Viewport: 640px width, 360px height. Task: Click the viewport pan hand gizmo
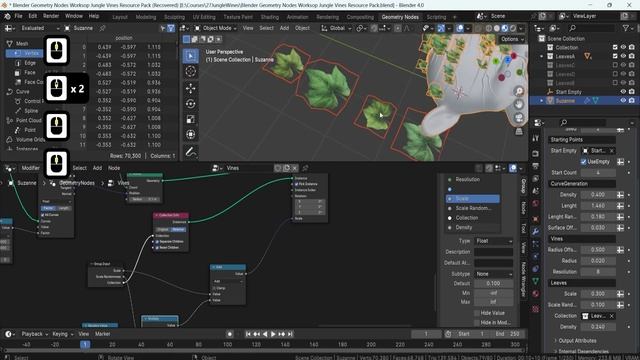coord(519,104)
